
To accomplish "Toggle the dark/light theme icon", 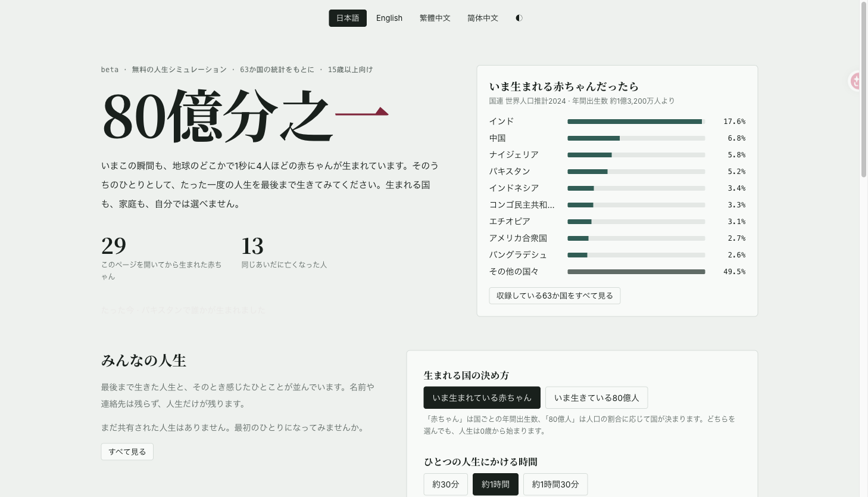I will (x=519, y=18).
